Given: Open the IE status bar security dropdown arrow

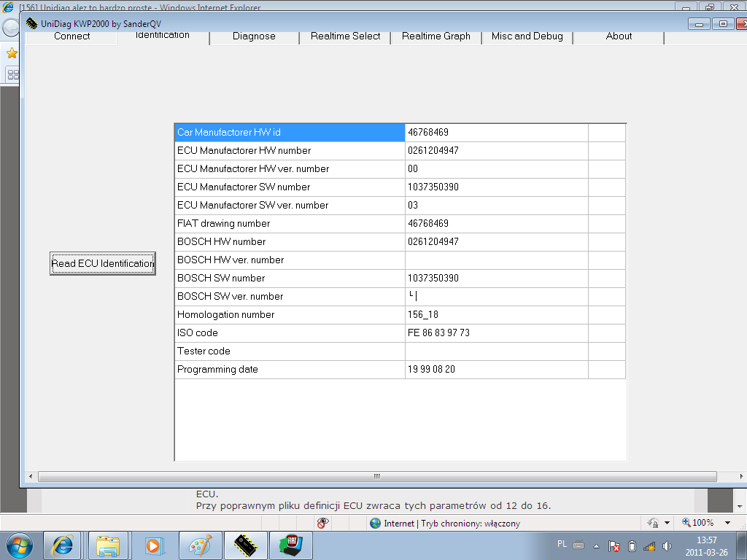Looking at the screenshot, I should (x=667, y=523).
